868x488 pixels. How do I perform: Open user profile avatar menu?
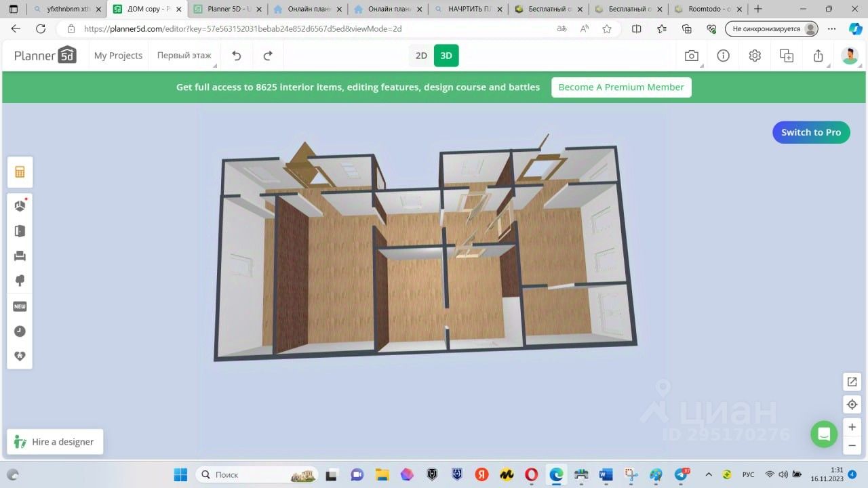point(850,56)
